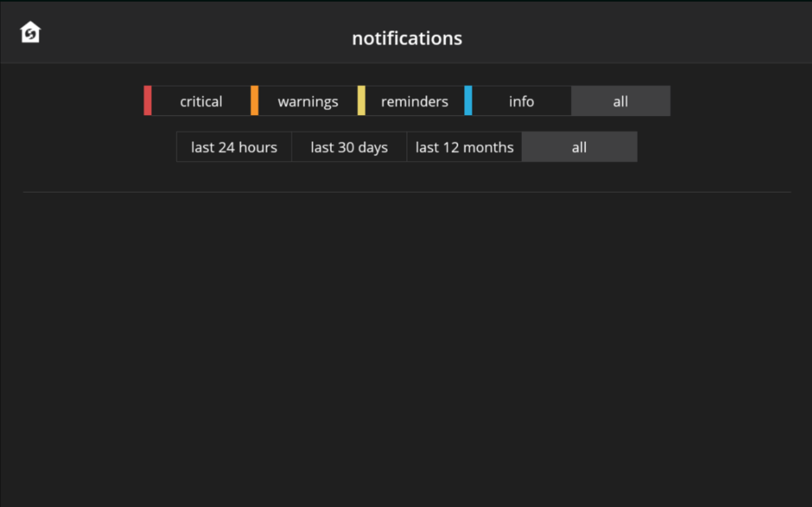Filter notifications by critical

pos(198,101)
